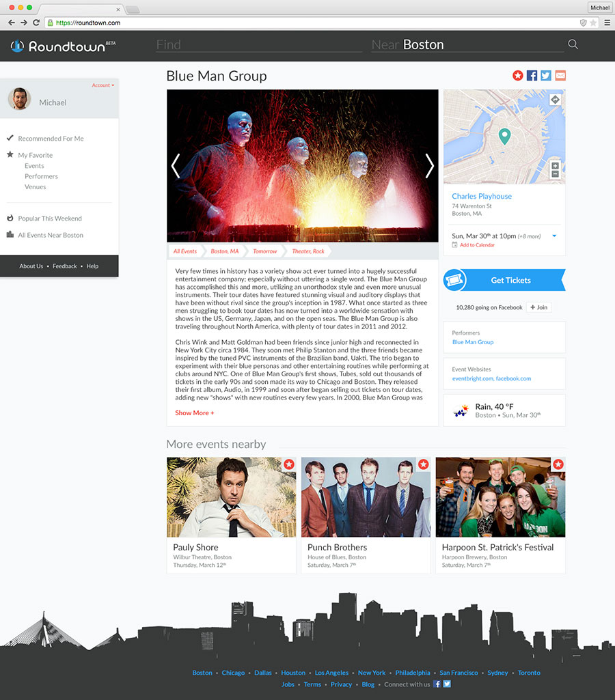Favorite Harpoon St. Patrick's Festival
Viewport: 615px width, 700px height.
[x=558, y=464]
